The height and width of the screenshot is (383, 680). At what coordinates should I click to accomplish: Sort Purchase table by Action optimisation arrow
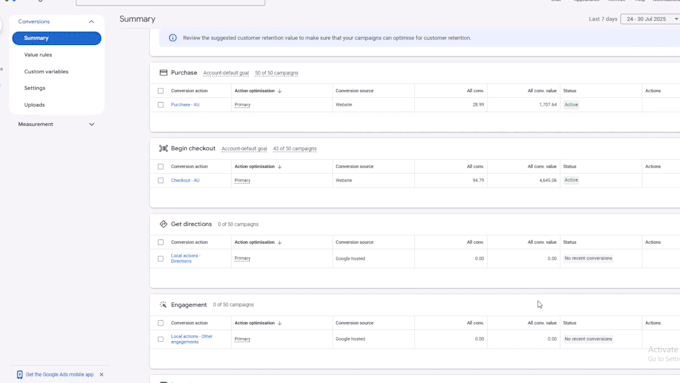[280, 91]
